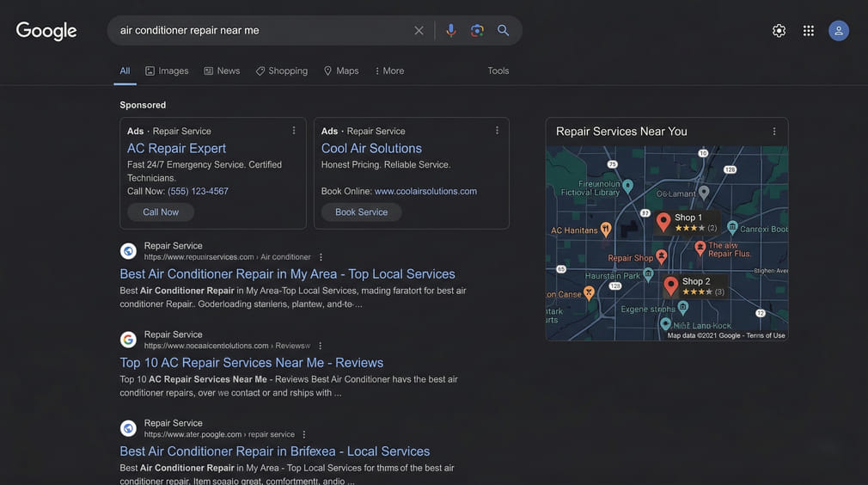Image resolution: width=868 pixels, height=485 pixels.
Task: Click the magnifying glass search icon
Action: [504, 30]
